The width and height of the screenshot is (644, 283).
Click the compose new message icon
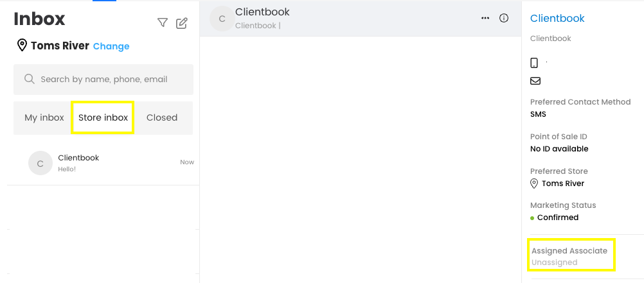coord(182,23)
